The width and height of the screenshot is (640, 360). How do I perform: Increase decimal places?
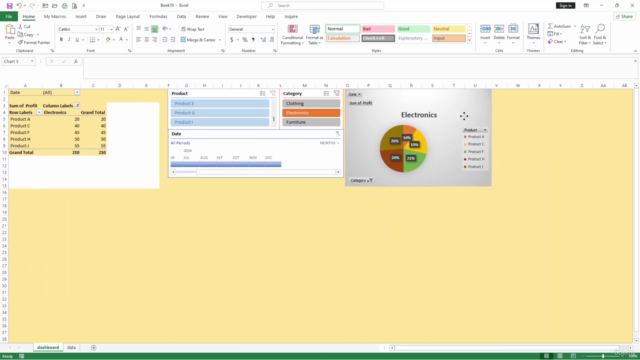point(263,40)
